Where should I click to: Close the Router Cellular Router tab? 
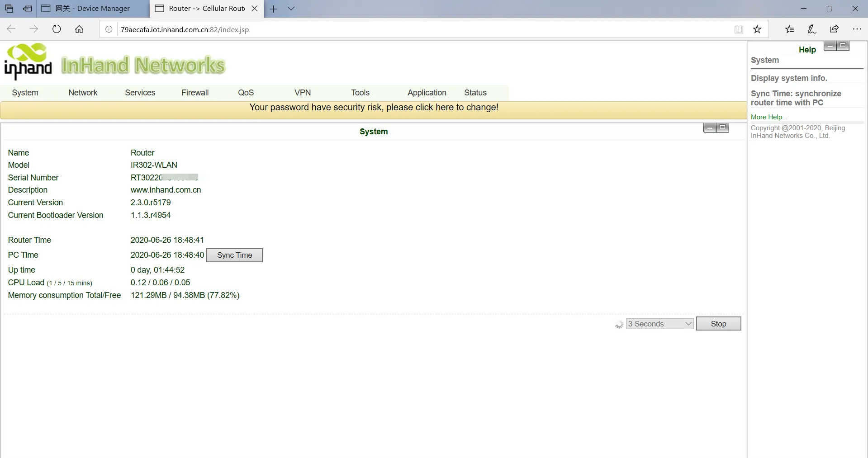pyautogui.click(x=255, y=9)
